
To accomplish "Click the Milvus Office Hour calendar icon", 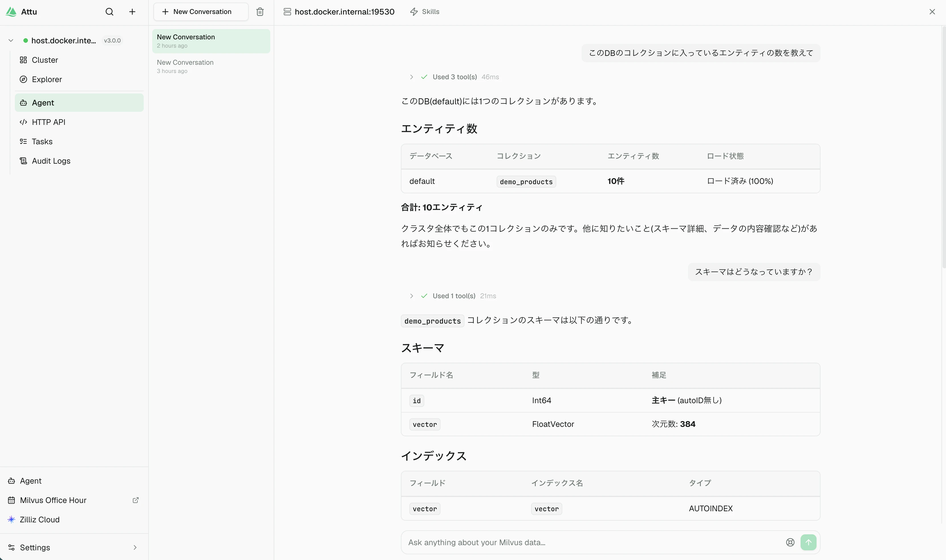I will (11, 500).
